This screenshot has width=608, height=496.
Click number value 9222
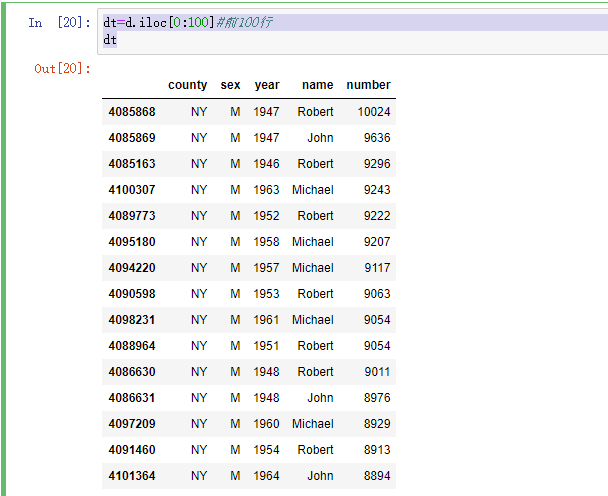pyautogui.click(x=377, y=216)
